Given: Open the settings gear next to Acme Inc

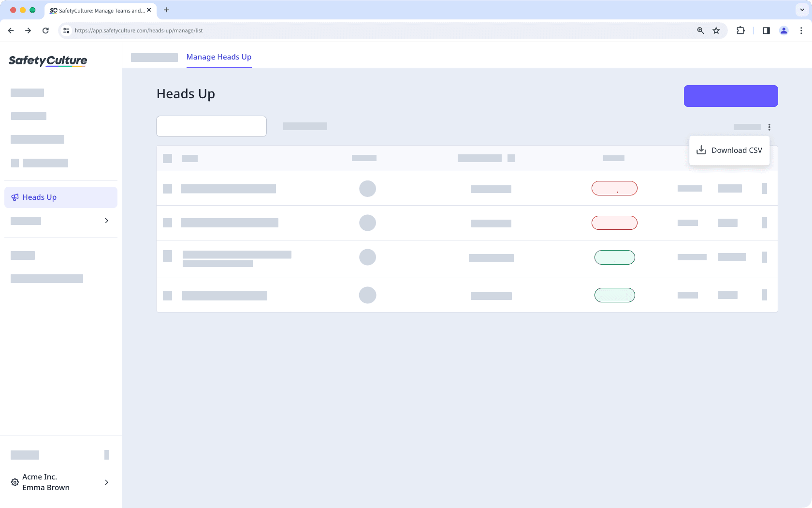Looking at the screenshot, I should click(x=14, y=482).
